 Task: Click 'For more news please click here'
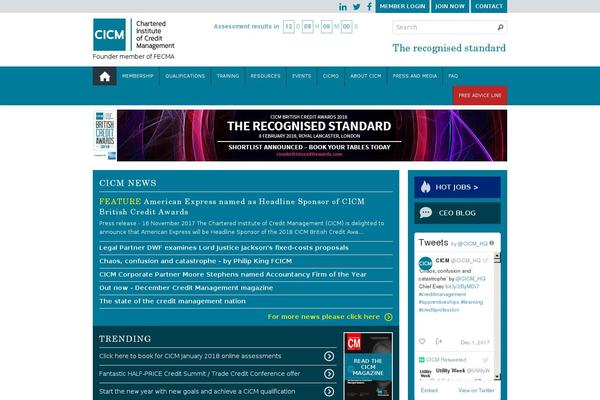(324, 317)
